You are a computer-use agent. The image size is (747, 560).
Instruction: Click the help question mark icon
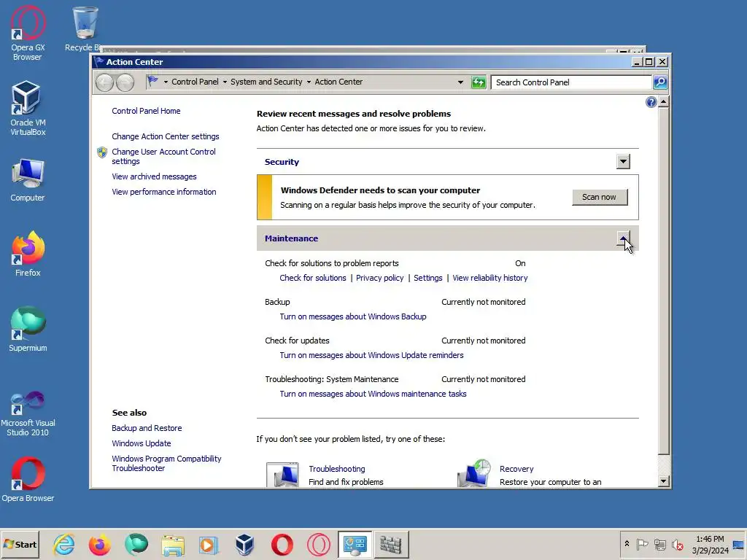coord(651,102)
